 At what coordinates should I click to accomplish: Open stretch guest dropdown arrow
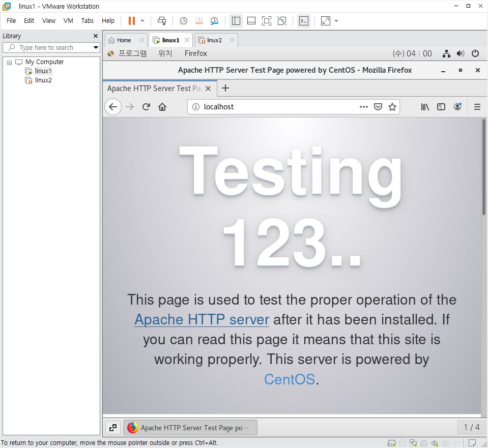(x=336, y=21)
